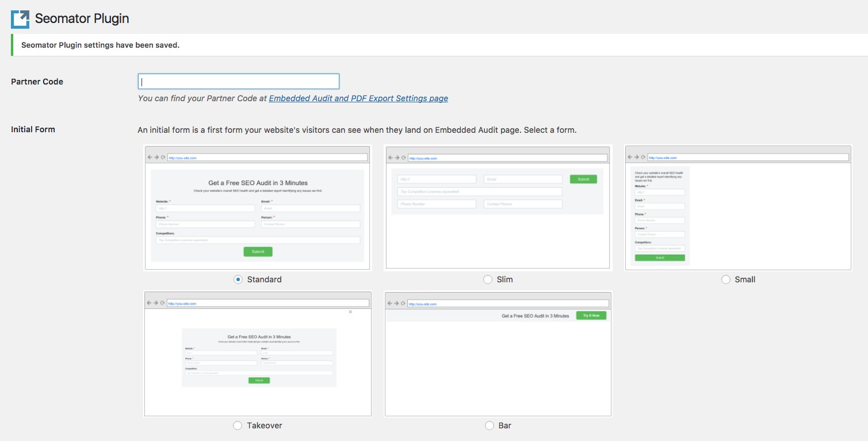Click the "Standard" radio label text
The height and width of the screenshot is (441, 868).
(264, 279)
